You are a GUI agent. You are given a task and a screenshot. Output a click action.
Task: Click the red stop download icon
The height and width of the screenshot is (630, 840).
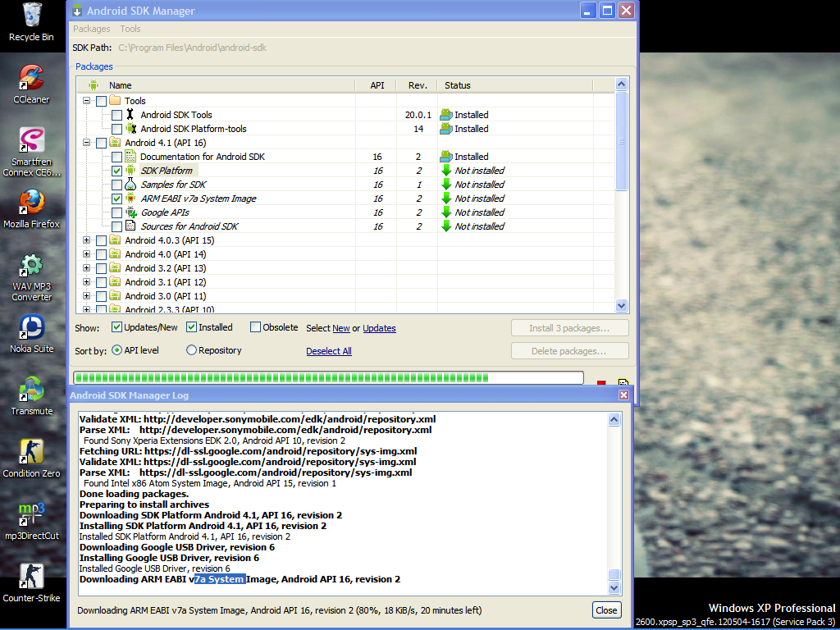point(601,383)
